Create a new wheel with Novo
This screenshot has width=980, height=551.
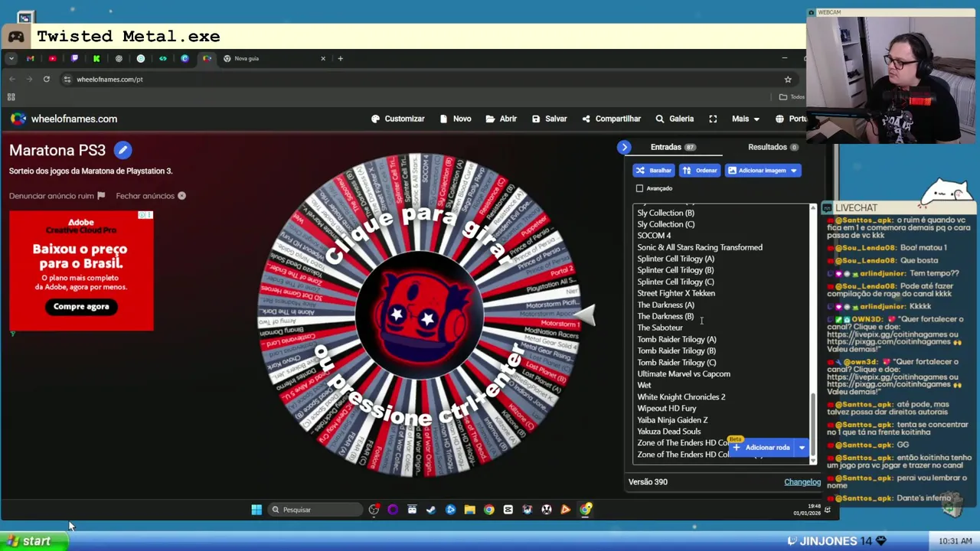[456, 119]
